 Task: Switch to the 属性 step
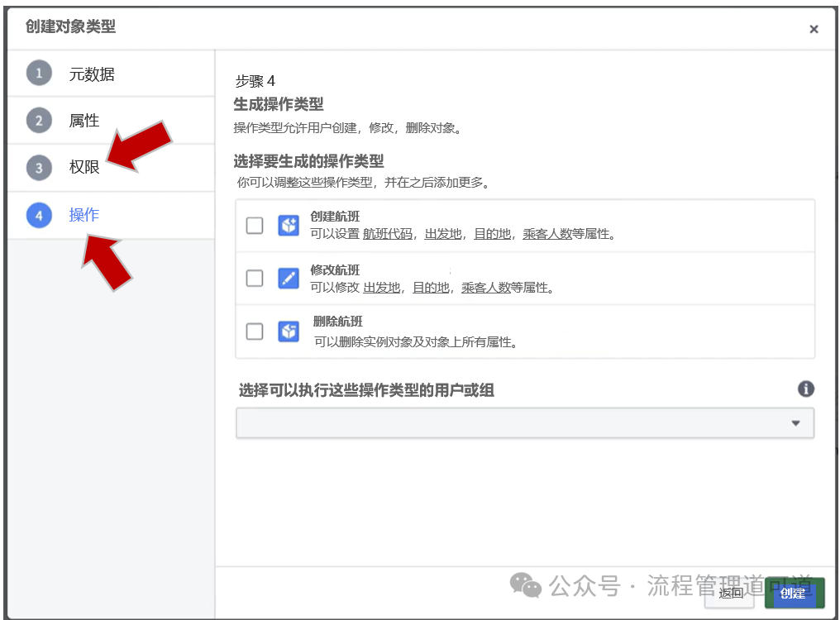point(84,121)
